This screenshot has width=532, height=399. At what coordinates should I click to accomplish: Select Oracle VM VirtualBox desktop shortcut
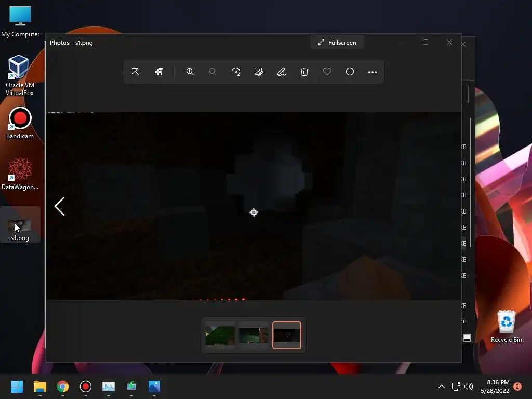coord(19,75)
